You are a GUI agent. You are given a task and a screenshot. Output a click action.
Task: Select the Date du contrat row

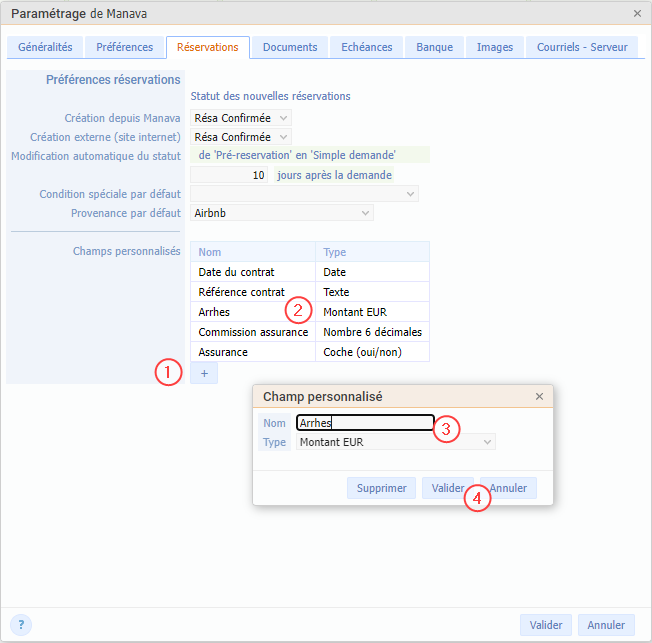(253, 272)
